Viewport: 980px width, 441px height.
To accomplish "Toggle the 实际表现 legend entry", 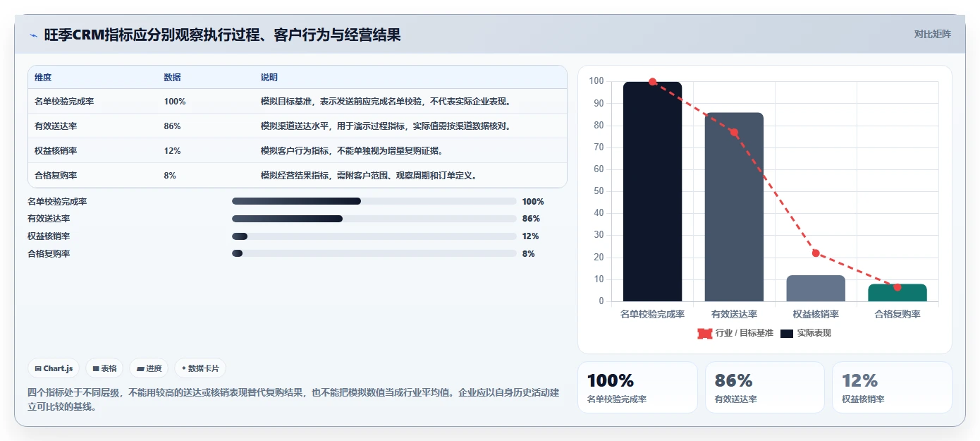I will (x=806, y=333).
